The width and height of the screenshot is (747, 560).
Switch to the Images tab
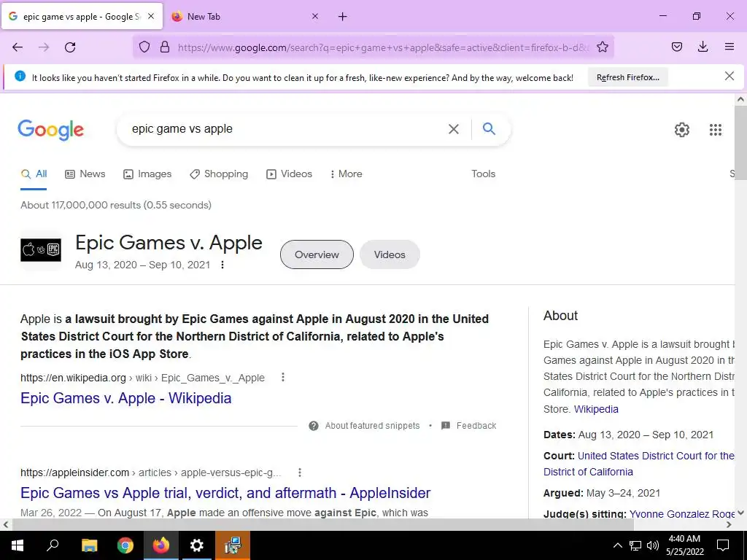pyautogui.click(x=147, y=174)
